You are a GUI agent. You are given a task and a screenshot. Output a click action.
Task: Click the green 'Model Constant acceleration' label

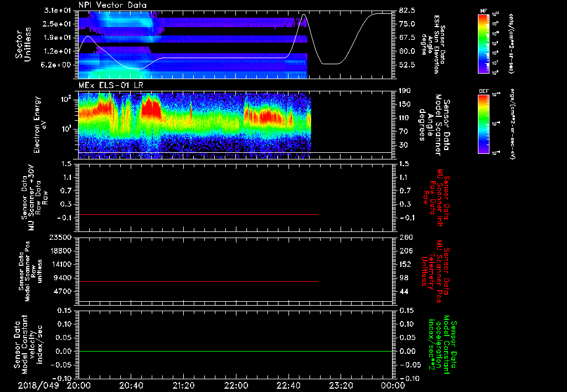442,344
